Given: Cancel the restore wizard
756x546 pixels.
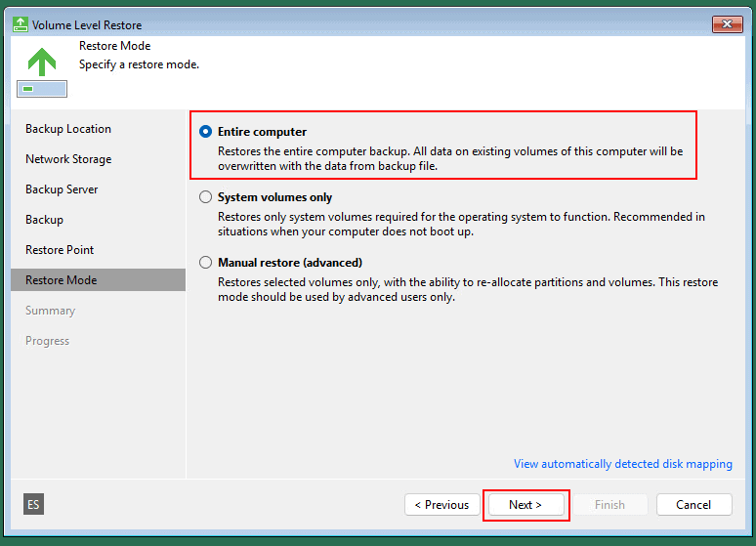Looking at the screenshot, I should pos(693,505).
